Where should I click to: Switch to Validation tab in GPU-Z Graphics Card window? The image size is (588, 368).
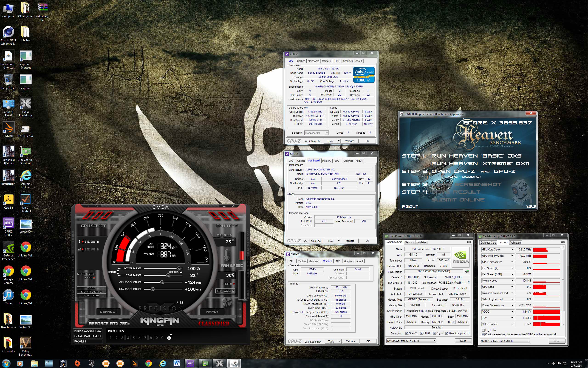coord(421,242)
